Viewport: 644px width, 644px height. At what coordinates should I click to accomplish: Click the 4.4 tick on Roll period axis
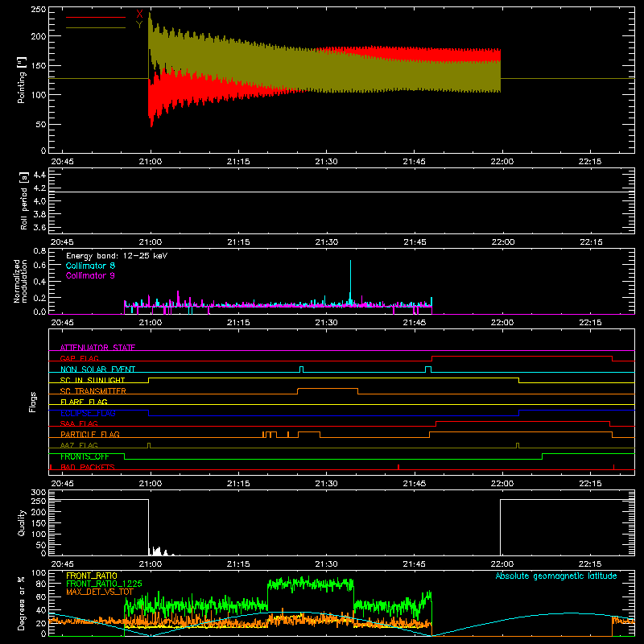39,175
